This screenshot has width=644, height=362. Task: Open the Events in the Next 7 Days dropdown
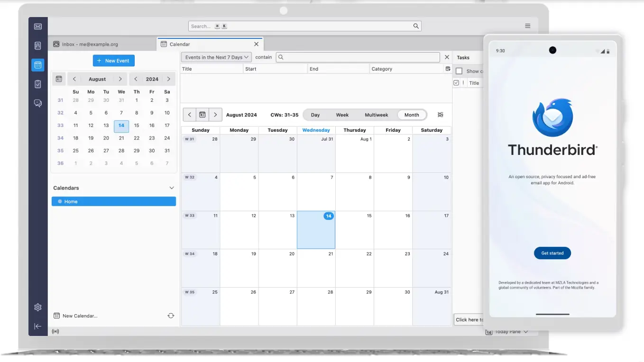coord(216,57)
